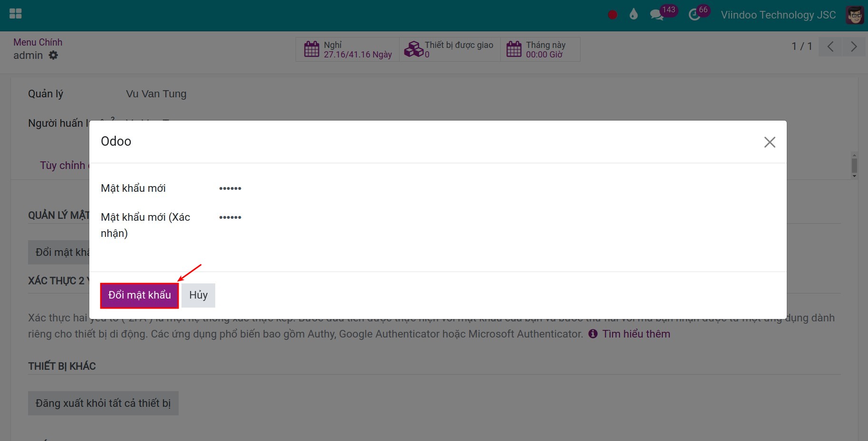Click the water drop icon
The width and height of the screenshot is (868, 441).
(x=633, y=14)
